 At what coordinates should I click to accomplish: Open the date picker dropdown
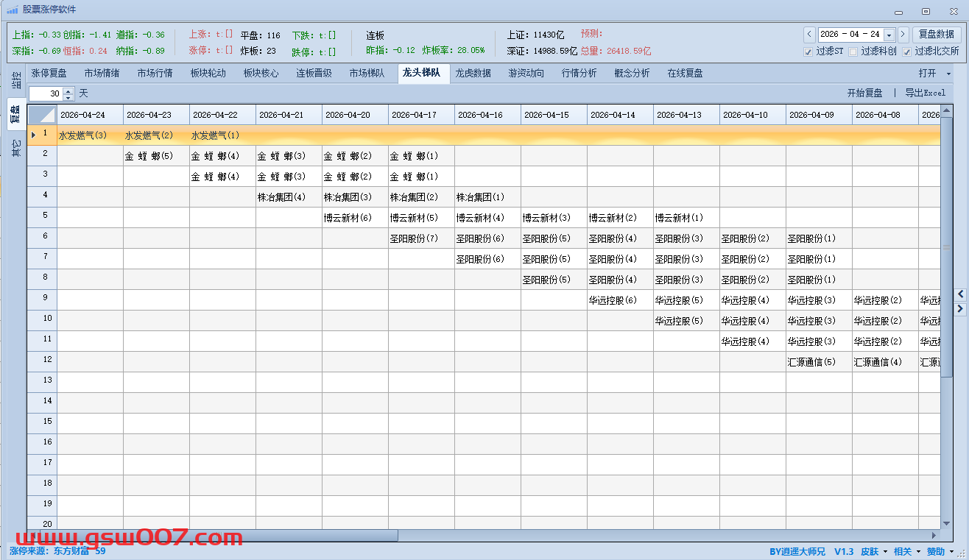pyautogui.click(x=889, y=35)
